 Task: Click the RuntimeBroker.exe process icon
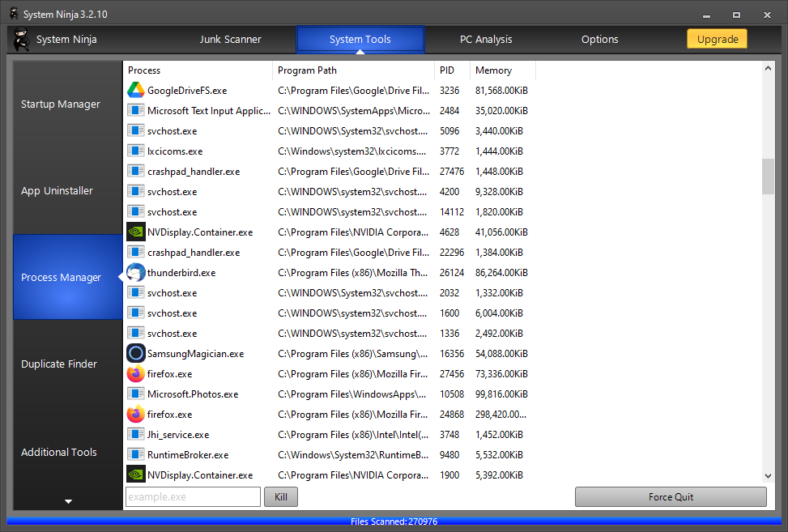point(136,454)
